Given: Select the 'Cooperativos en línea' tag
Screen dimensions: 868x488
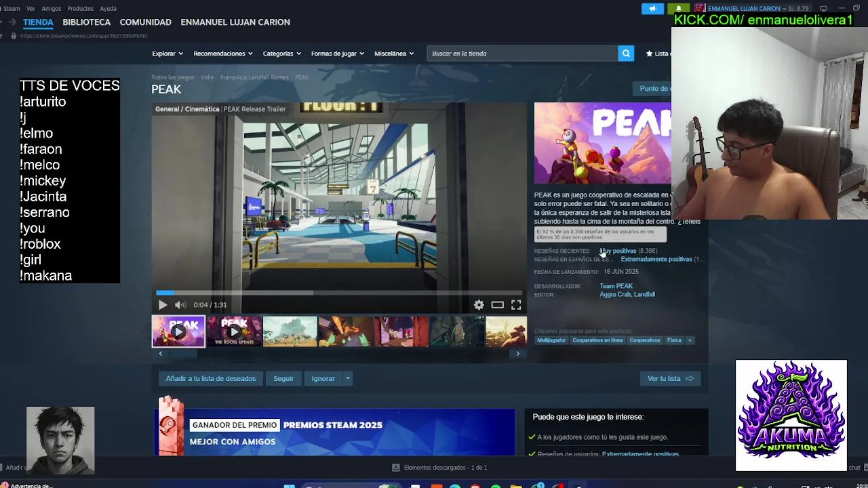Looking at the screenshot, I should (597, 340).
